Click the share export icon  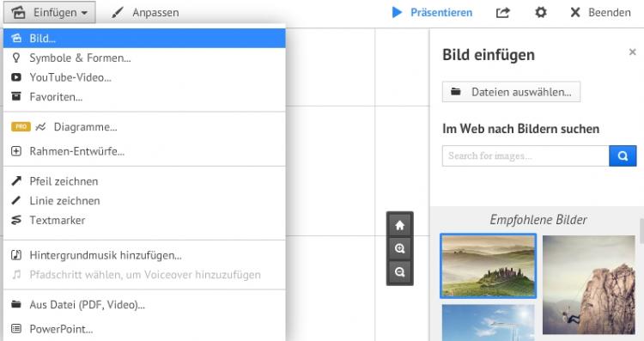[x=502, y=13]
